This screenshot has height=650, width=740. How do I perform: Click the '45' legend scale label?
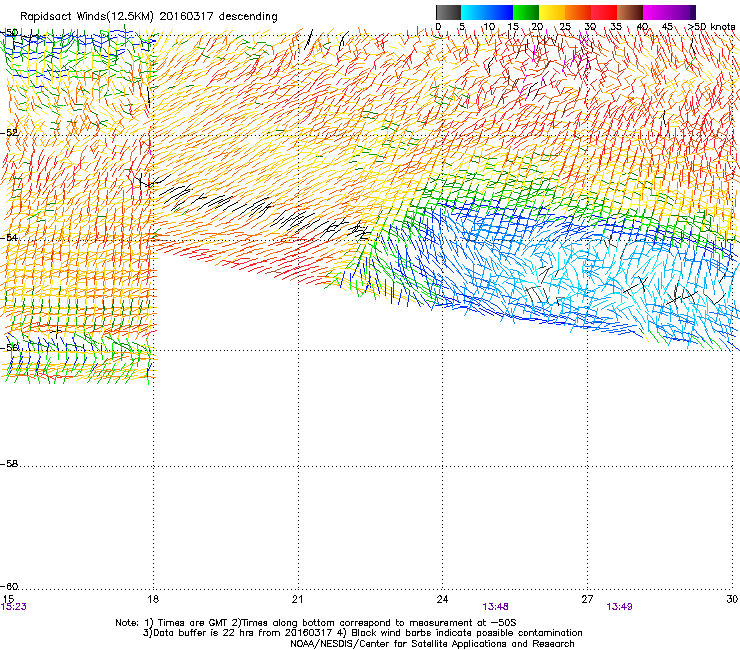pos(667,27)
